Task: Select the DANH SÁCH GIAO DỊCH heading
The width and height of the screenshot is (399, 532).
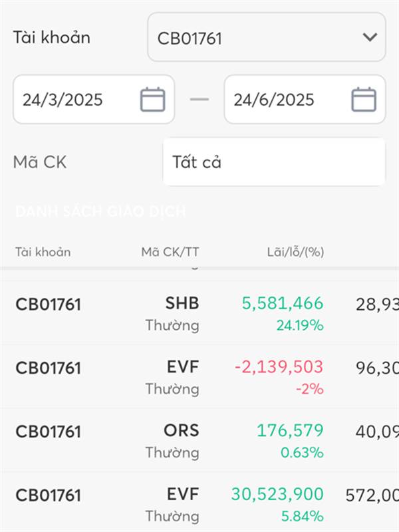Action: [101, 211]
